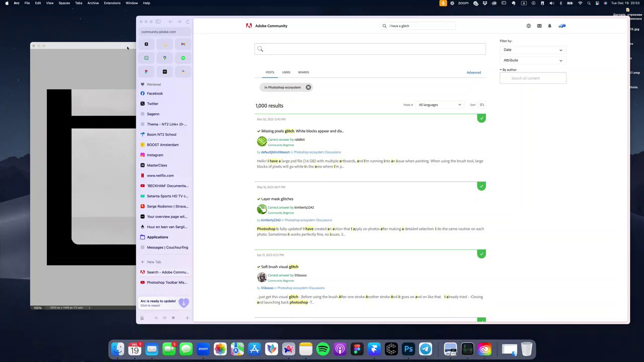Remove the 'in Photoshop ecosystem' filter chip
Screen dimensions: 644x362
click(308, 87)
